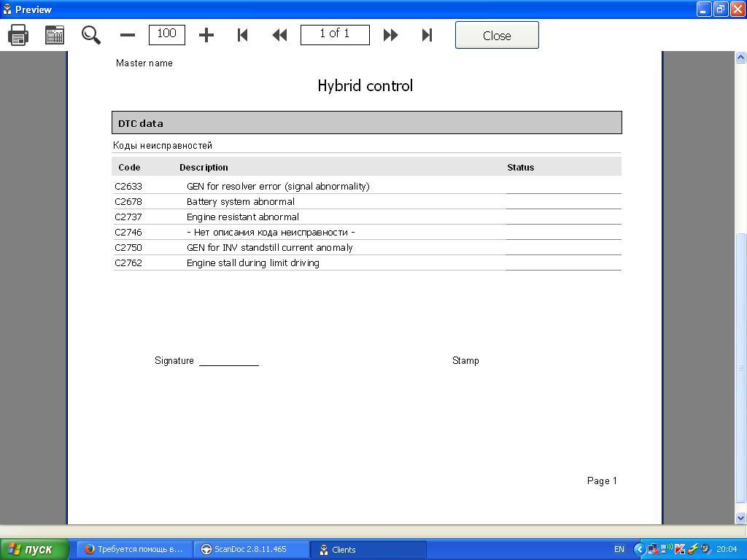Switch to ScanDoc 2.8.11.465 in the taskbar
This screenshot has width=747, height=560.
click(252, 550)
